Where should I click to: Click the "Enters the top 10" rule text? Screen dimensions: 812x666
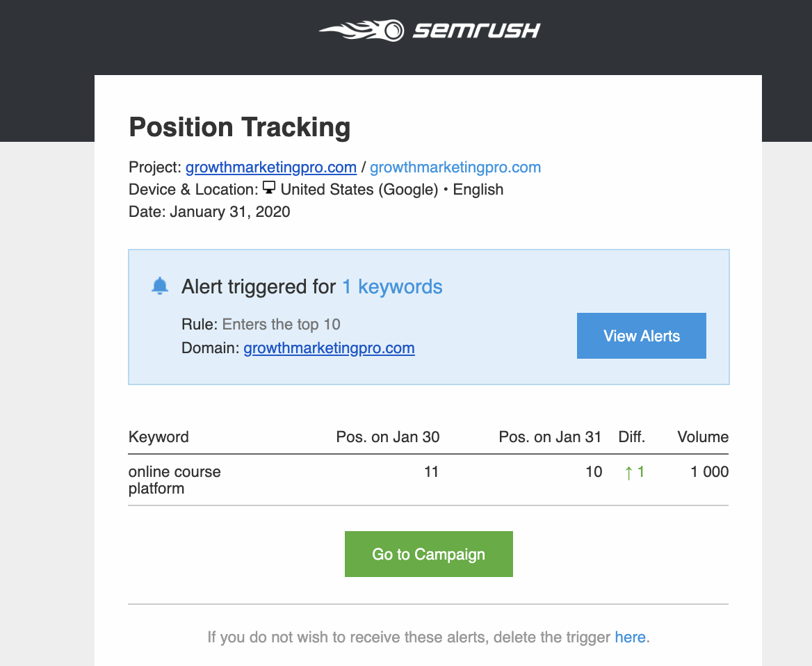coord(282,324)
